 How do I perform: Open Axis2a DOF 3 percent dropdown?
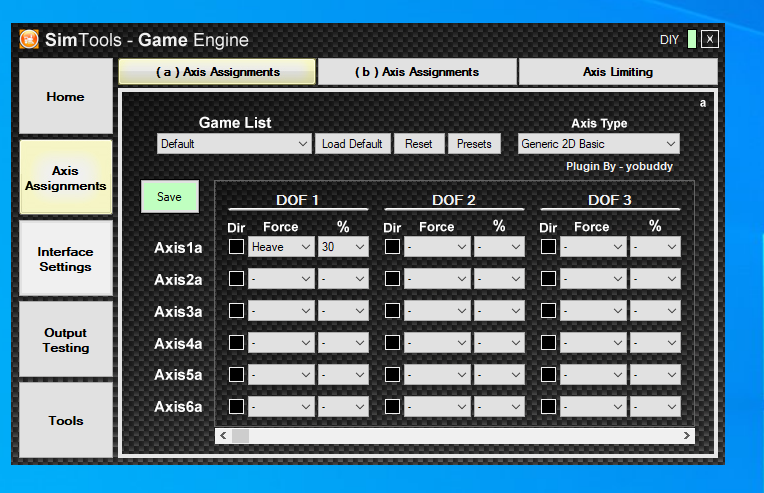click(655, 279)
